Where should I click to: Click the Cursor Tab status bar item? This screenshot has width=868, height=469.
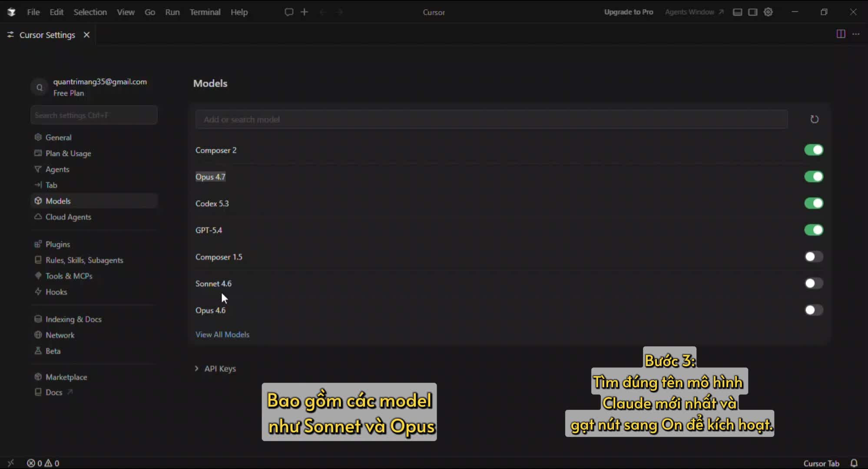(x=821, y=463)
